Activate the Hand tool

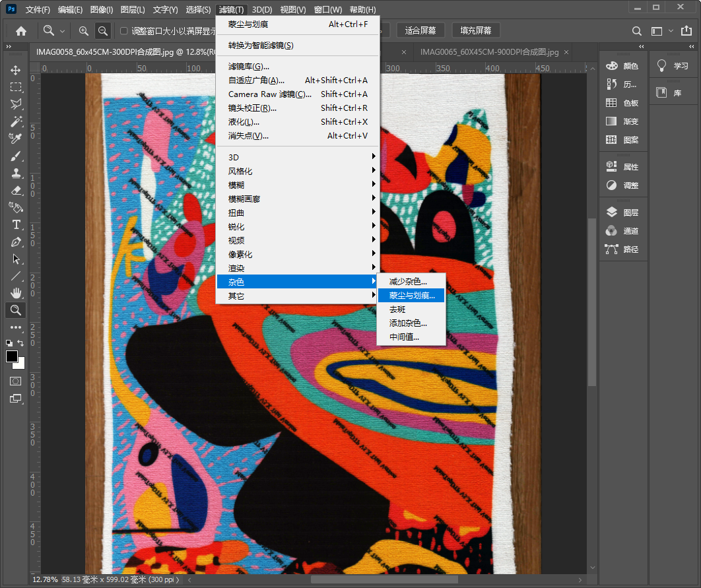(16, 293)
